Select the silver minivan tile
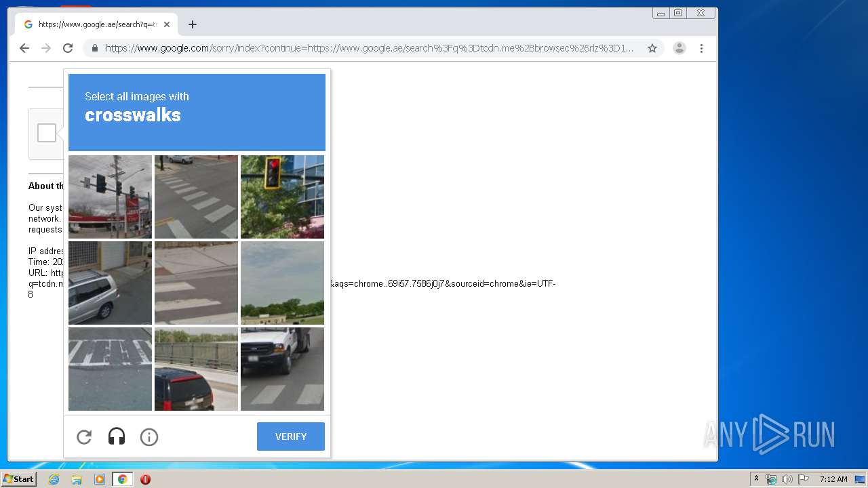The width and height of the screenshot is (868, 488). click(x=110, y=283)
